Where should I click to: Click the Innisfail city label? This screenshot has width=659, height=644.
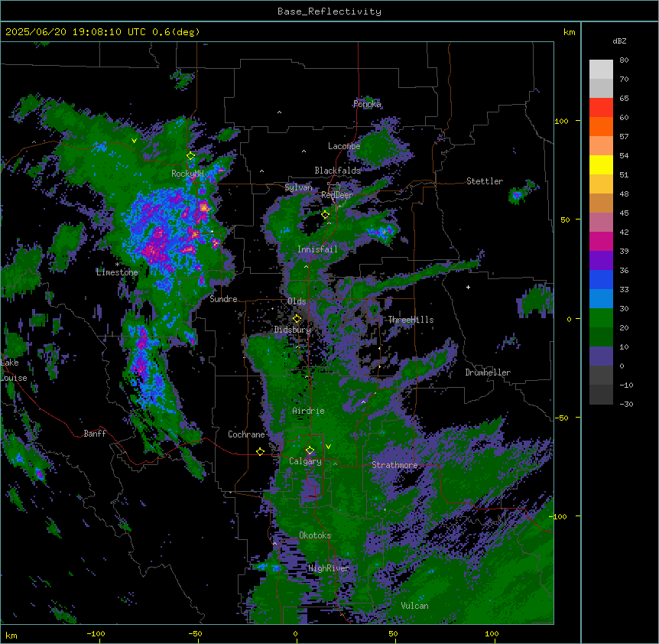pyautogui.click(x=317, y=249)
